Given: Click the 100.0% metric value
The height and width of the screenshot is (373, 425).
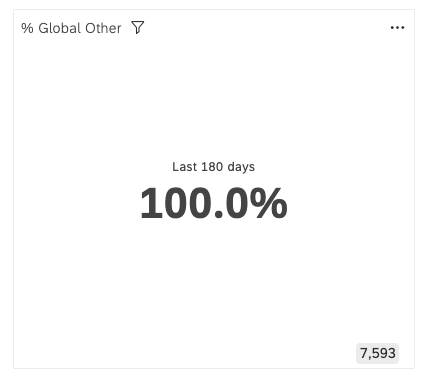Looking at the screenshot, I should (213, 203).
